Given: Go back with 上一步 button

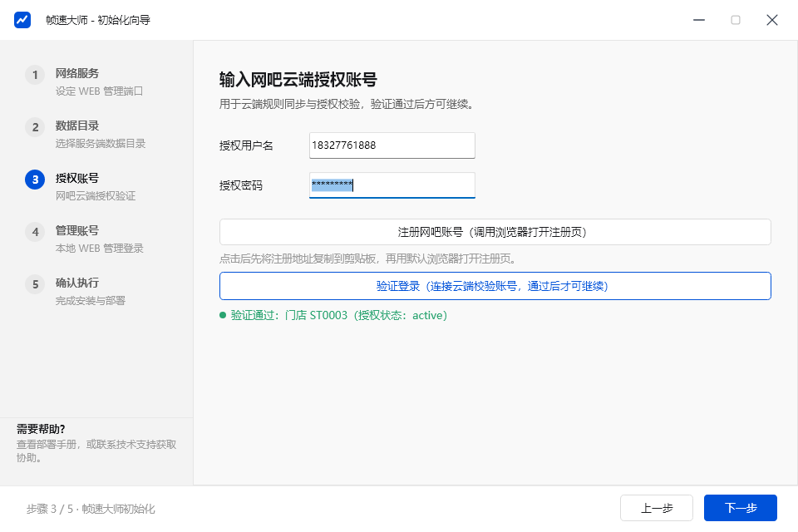Looking at the screenshot, I should click(657, 508).
